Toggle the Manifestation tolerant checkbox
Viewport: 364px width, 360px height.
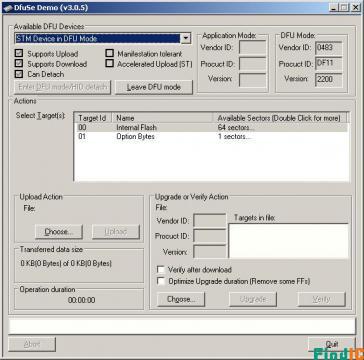tap(109, 53)
